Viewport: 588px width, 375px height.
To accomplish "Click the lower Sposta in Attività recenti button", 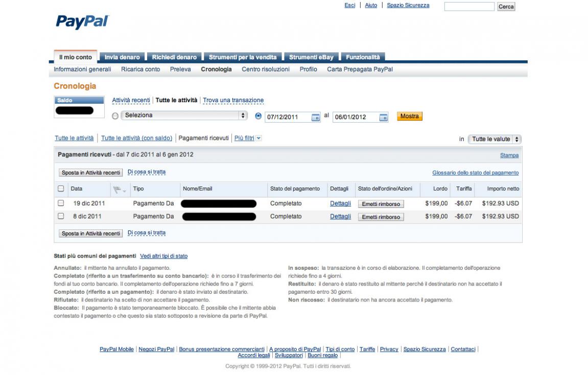I will point(91,233).
